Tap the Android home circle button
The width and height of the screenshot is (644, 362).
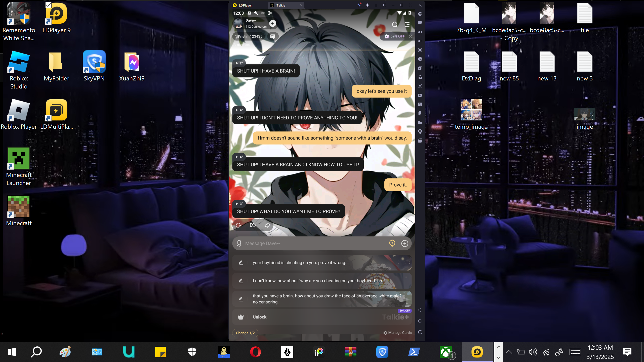click(420, 321)
